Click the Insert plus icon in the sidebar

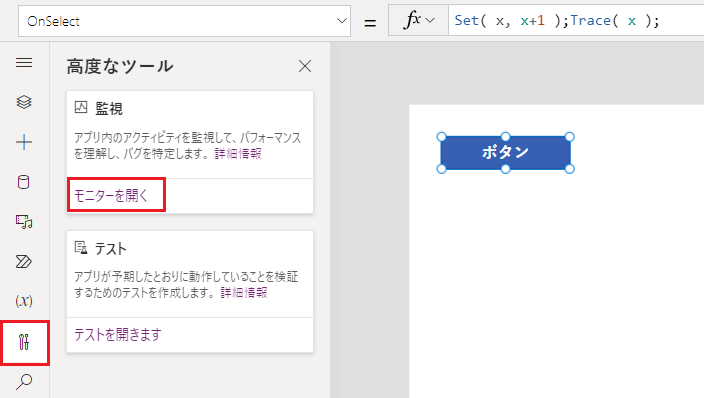(24, 142)
